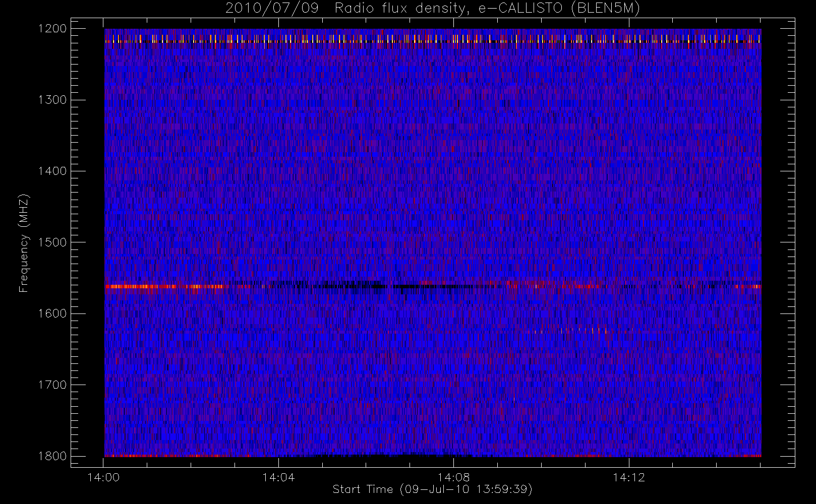Image resolution: width=816 pixels, height=504 pixels.
Task: Click the 14:12 time tick label
Action: click(629, 477)
